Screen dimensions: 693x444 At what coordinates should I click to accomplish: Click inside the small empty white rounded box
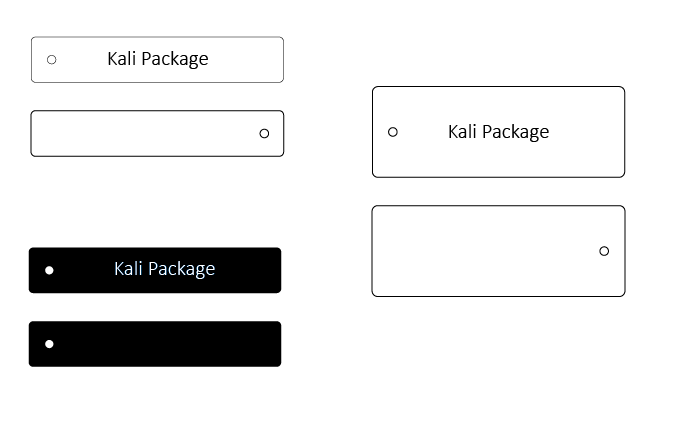tap(150, 134)
